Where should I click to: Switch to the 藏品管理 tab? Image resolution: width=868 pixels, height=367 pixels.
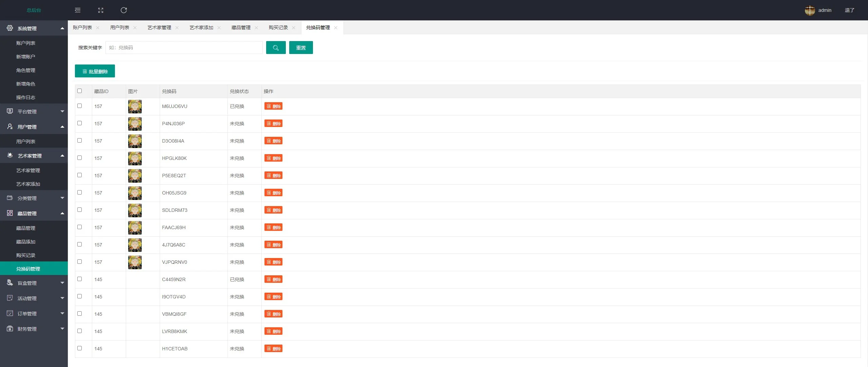pos(241,27)
